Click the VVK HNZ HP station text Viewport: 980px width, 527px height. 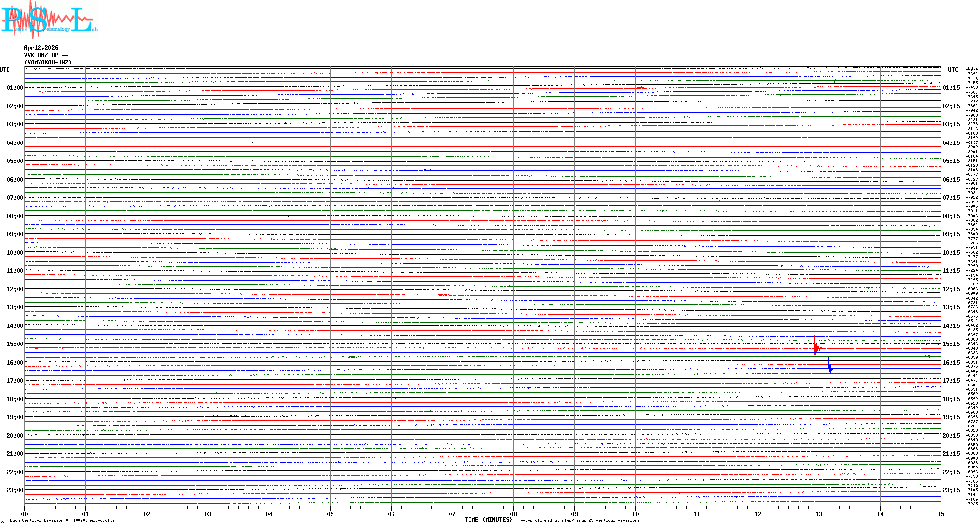tap(46, 55)
